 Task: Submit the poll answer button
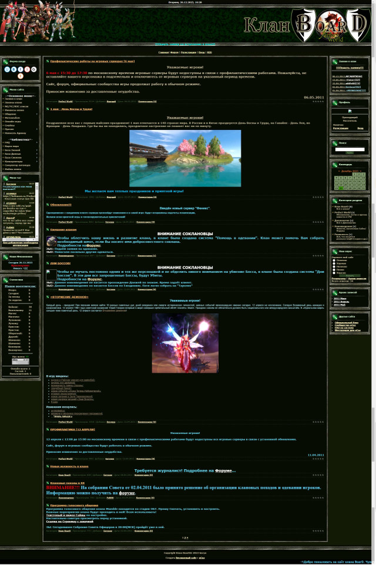[x=350, y=276]
